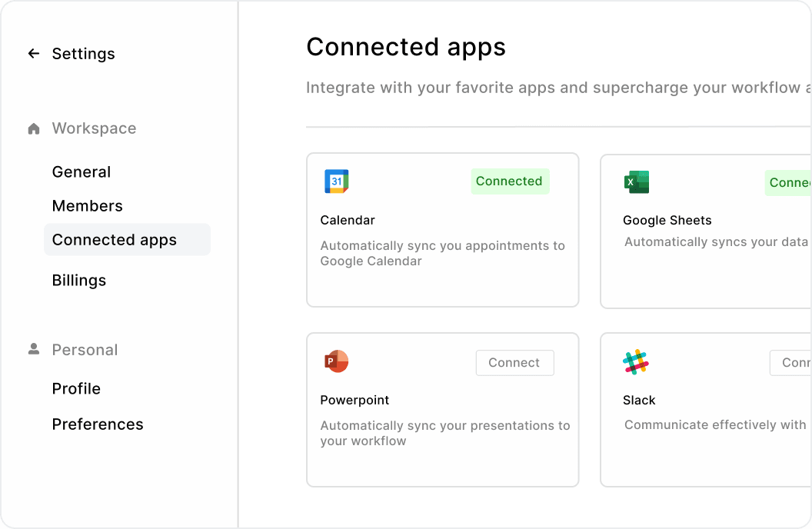Viewport: 812px width, 529px height.
Task: Click the Slack app icon
Action: point(636,362)
